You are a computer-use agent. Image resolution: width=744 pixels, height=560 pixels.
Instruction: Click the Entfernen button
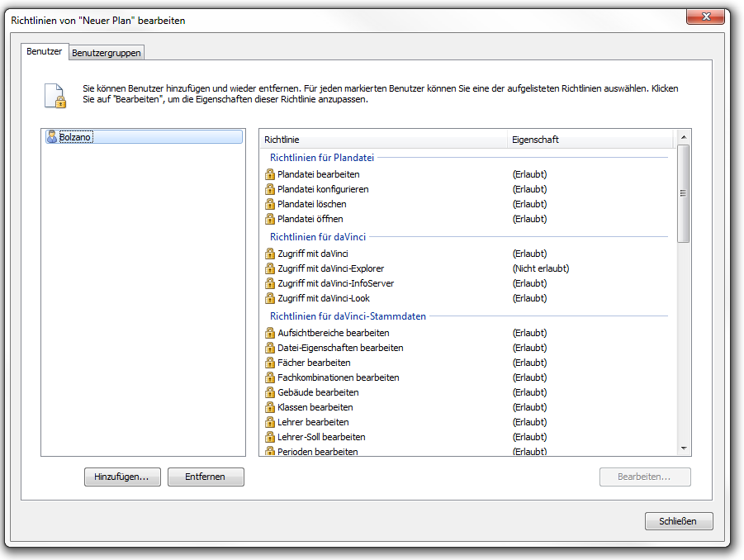(206, 477)
